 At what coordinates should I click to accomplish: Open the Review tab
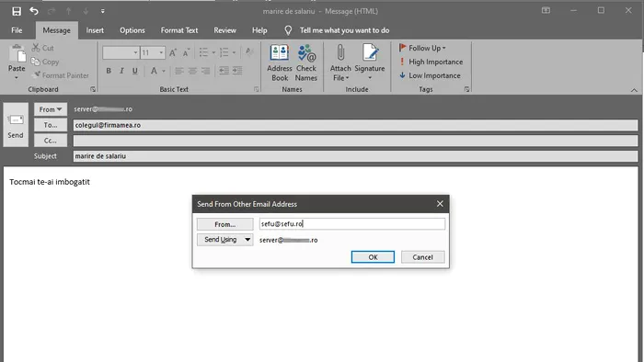click(x=224, y=30)
